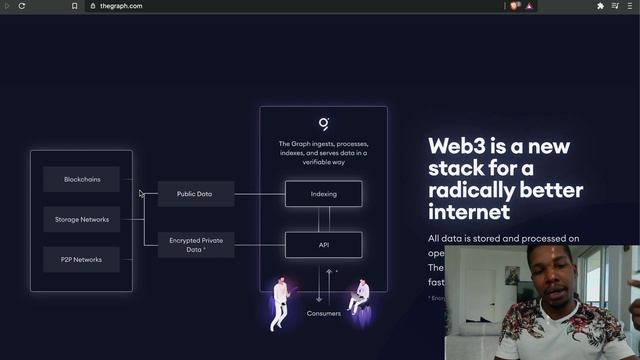640x360 pixels.
Task: Click the Indexing box in the diagram
Action: (324, 194)
